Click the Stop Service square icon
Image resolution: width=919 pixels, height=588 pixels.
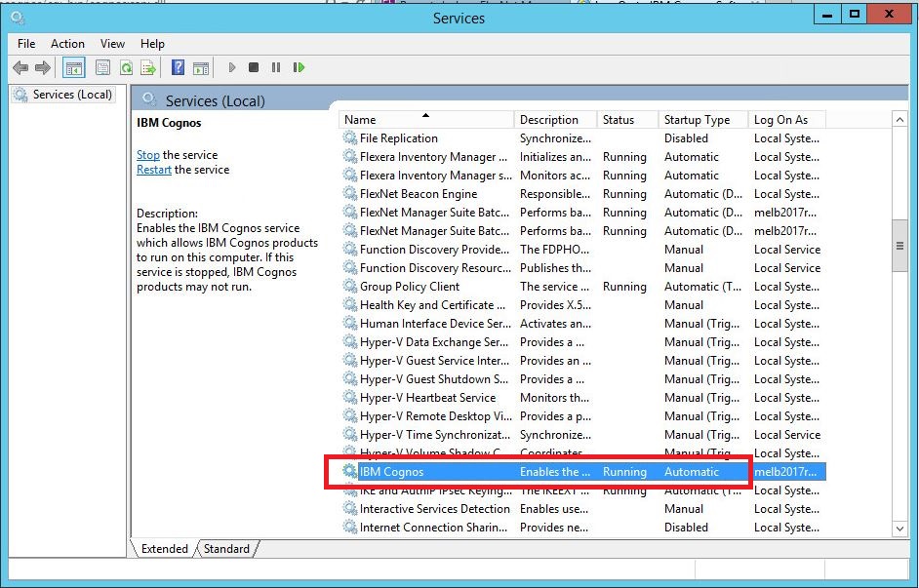coord(254,67)
